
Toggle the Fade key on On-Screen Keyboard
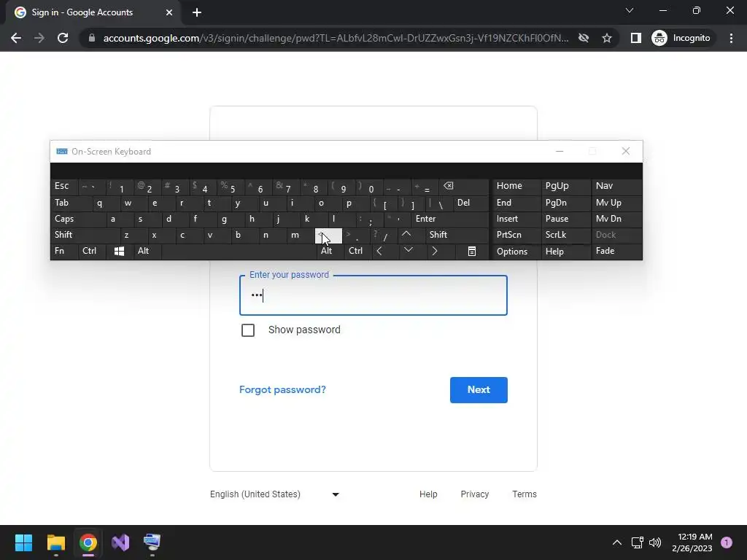click(x=616, y=251)
